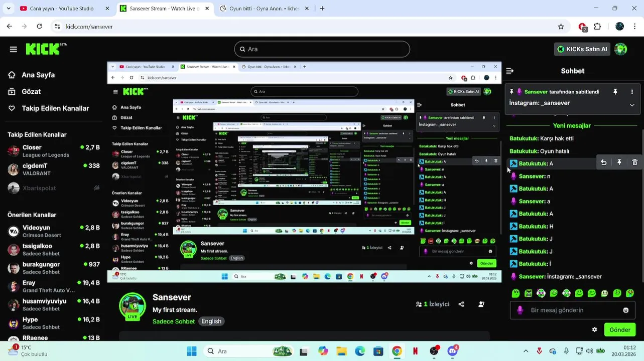This screenshot has width=644, height=361.
Task: Open husamviyuviyu's channel
Action: (x=53, y=305)
